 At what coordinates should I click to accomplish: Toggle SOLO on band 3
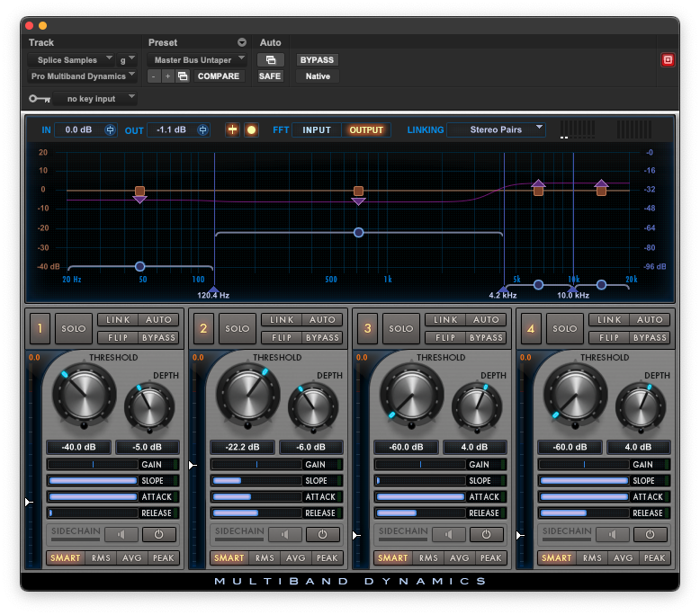(x=401, y=328)
